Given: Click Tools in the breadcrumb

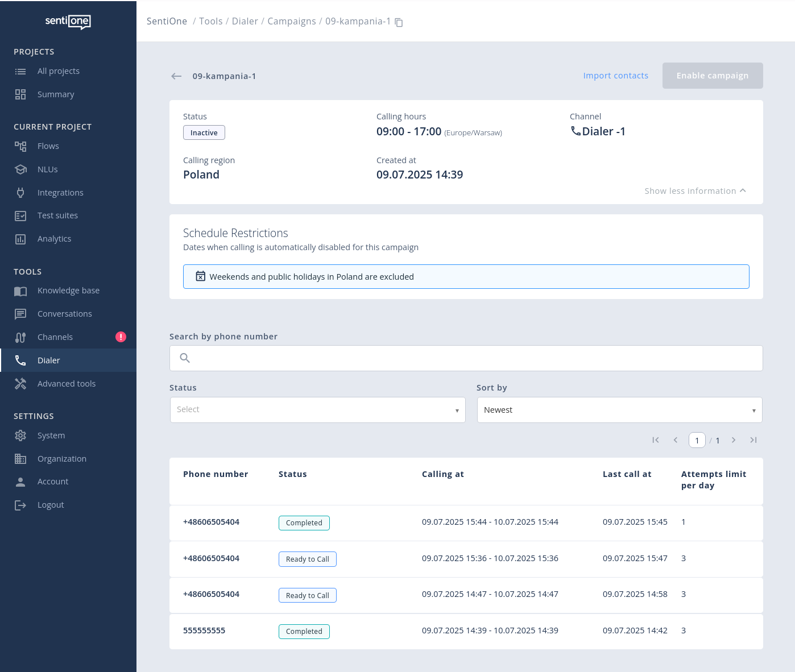Looking at the screenshot, I should [210, 21].
